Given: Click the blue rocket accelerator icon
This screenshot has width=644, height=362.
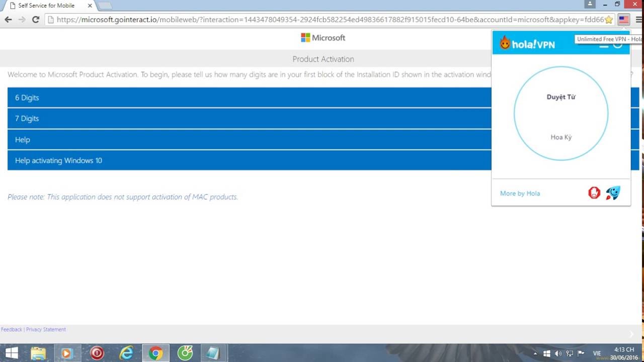Looking at the screenshot, I should coord(613,193).
